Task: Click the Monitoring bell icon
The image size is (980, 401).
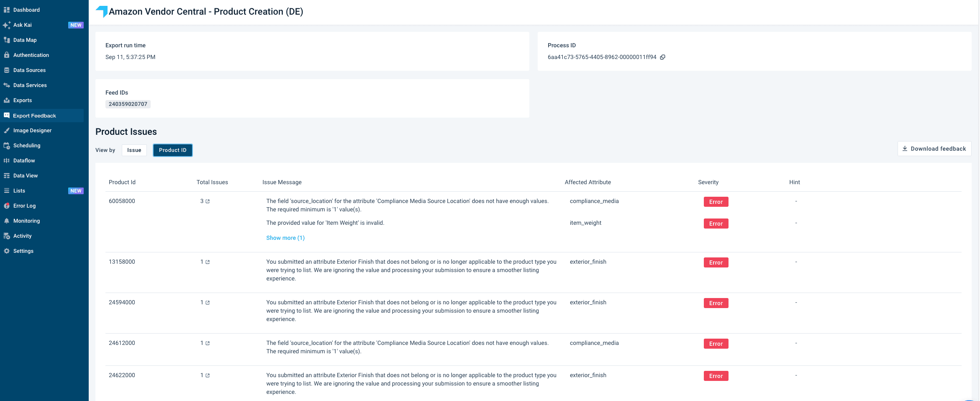Action: [x=7, y=221]
